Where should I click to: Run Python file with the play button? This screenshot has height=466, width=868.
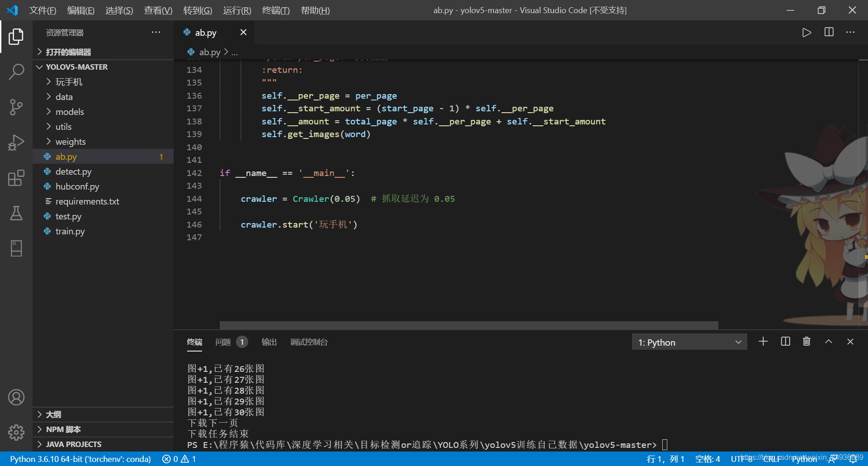807,33
